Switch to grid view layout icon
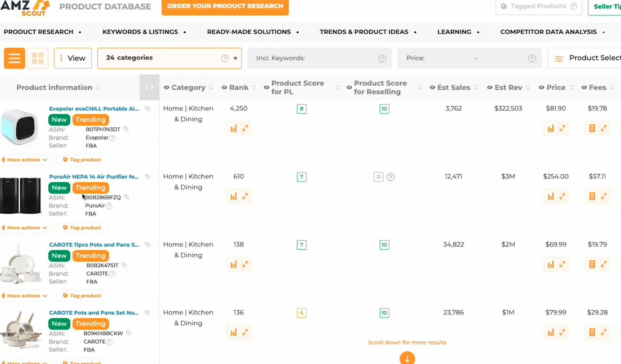Viewport: 621px width, 364px height. pyautogui.click(x=38, y=58)
